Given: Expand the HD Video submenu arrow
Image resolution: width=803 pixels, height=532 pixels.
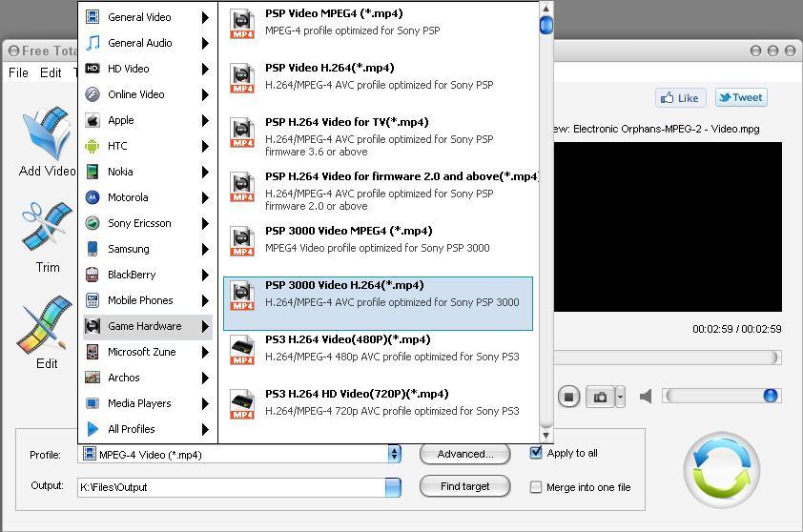Looking at the screenshot, I should pos(205,70).
